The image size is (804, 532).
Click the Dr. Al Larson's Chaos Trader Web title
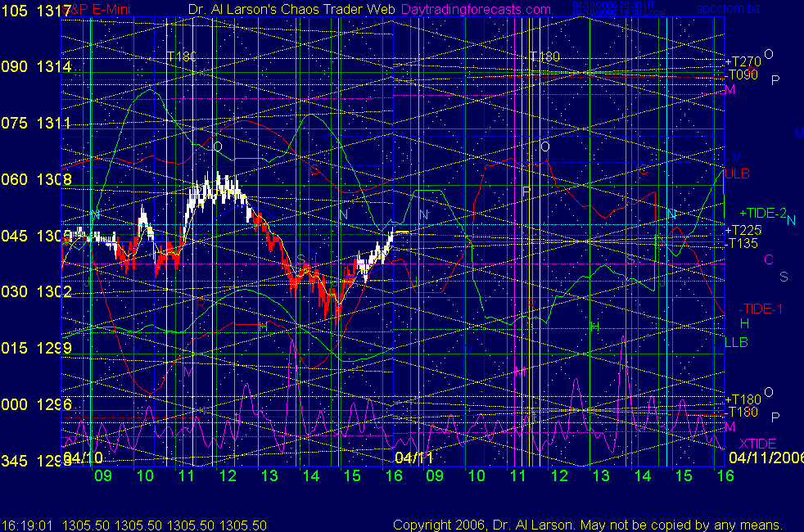pyautogui.click(x=291, y=9)
